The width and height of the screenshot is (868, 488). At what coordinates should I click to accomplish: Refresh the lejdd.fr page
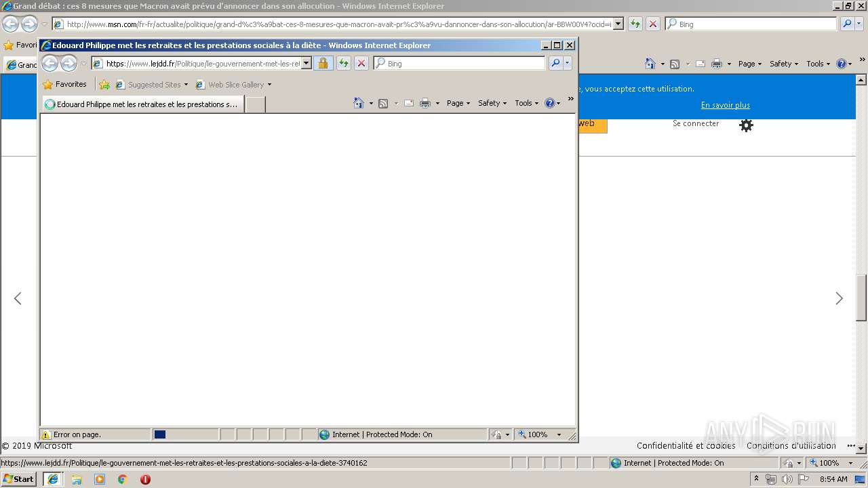[344, 63]
